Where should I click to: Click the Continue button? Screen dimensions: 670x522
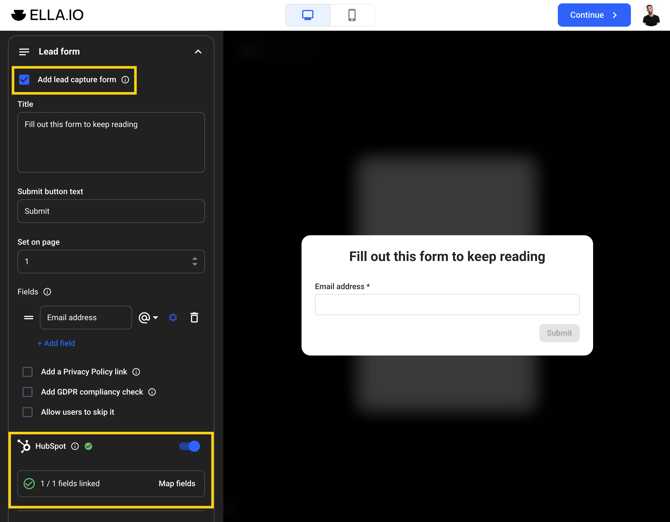594,15
